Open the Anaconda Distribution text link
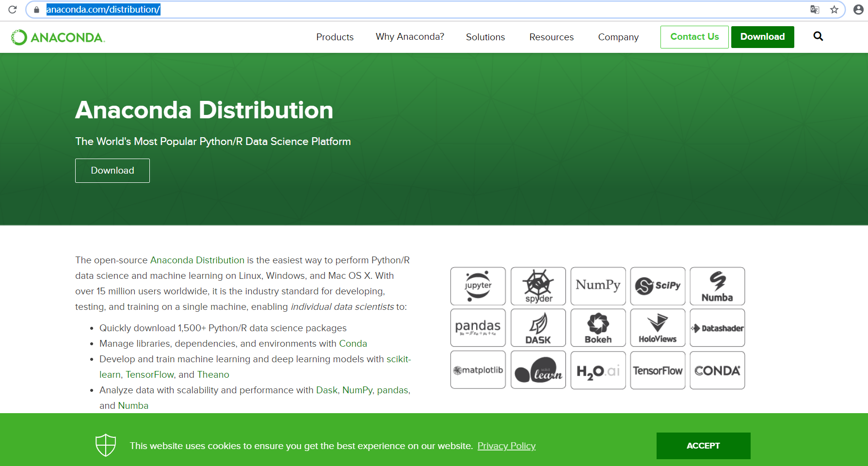 click(x=197, y=260)
